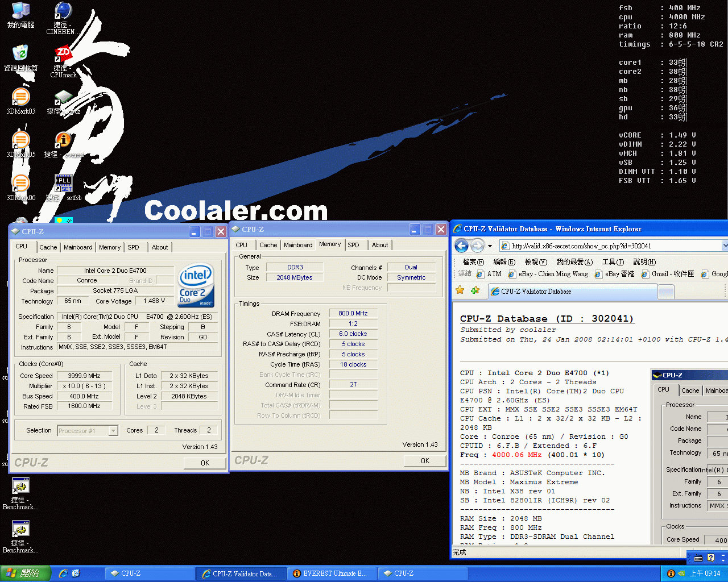Image resolution: width=728 pixels, height=582 pixels.
Task: Select the CPU-Z Validator Database browser tab
Action: (x=572, y=292)
